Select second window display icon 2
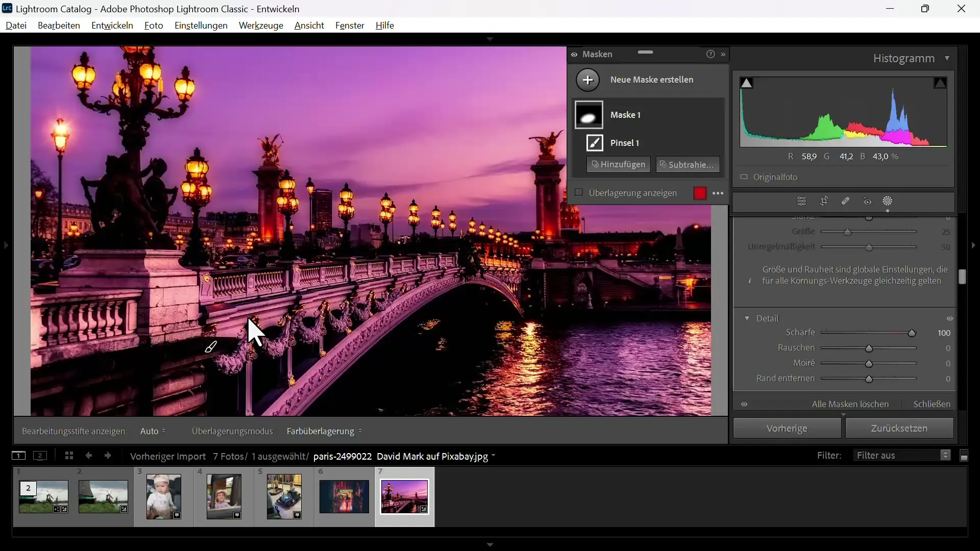The height and width of the screenshot is (551, 980). [40, 456]
